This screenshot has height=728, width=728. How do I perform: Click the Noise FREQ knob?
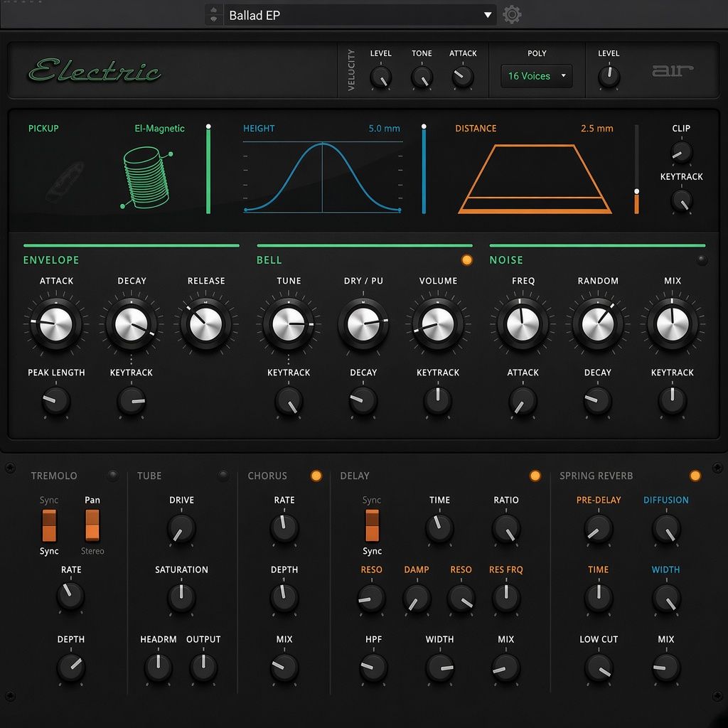[x=523, y=324]
